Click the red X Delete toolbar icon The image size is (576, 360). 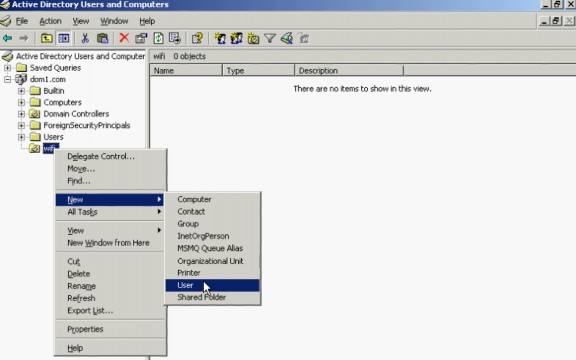coord(124,38)
